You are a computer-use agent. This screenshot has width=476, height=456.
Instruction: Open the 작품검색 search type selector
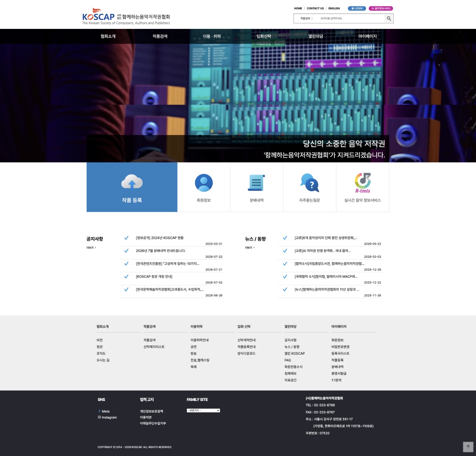(305, 19)
